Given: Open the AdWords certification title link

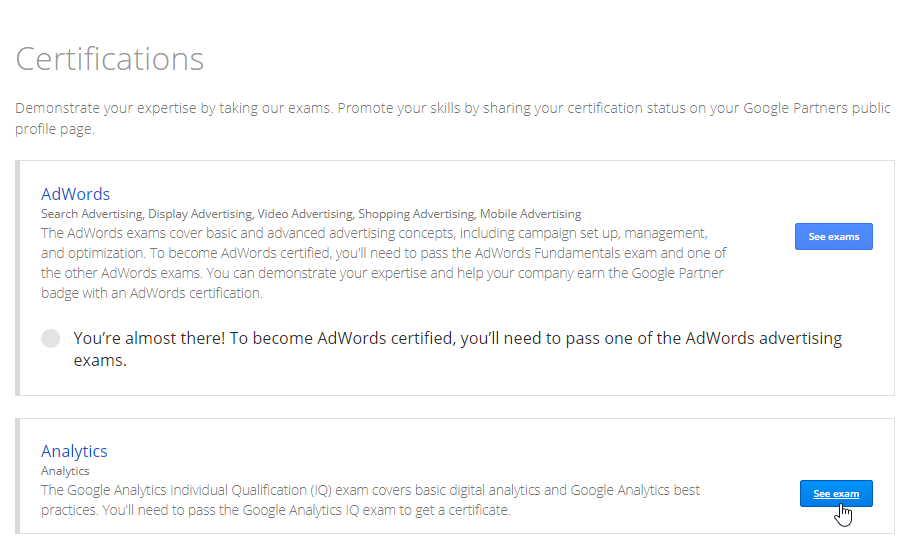Looking at the screenshot, I should coord(75,194).
